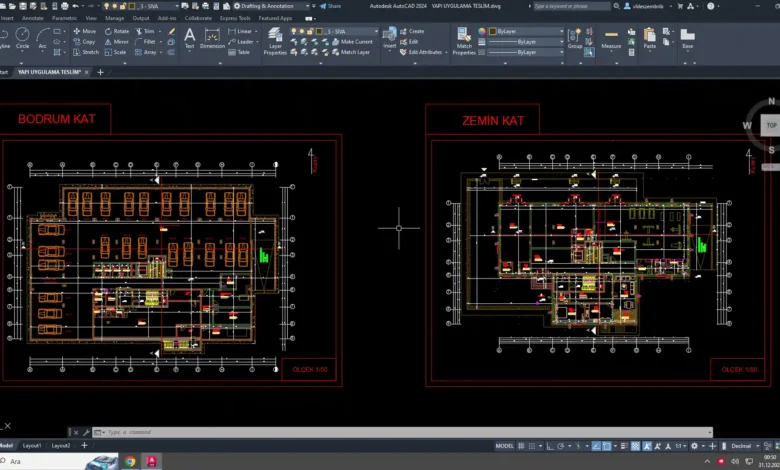Click the TOP face of ViewCube
This screenshot has width=780, height=470.
point(770,125)
